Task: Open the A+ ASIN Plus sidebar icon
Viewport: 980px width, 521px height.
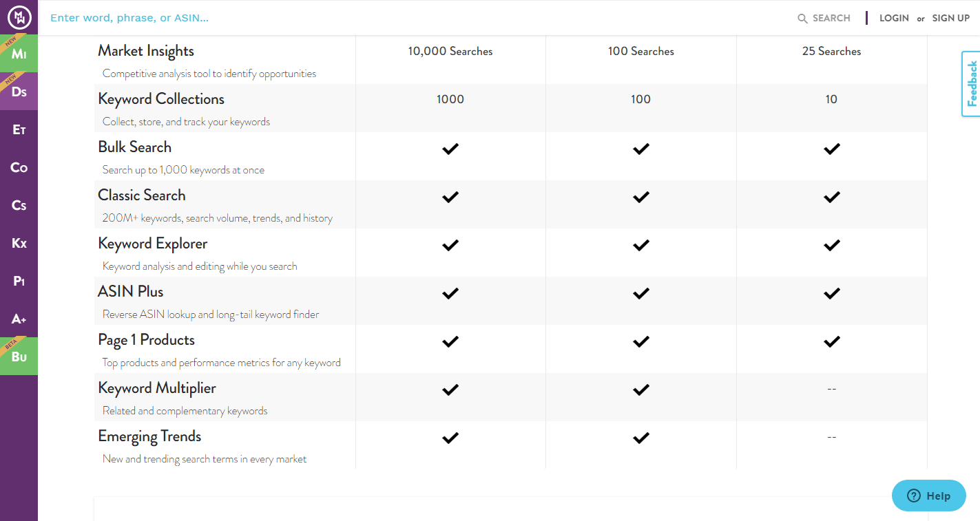Action: click(x=19, y=319)
